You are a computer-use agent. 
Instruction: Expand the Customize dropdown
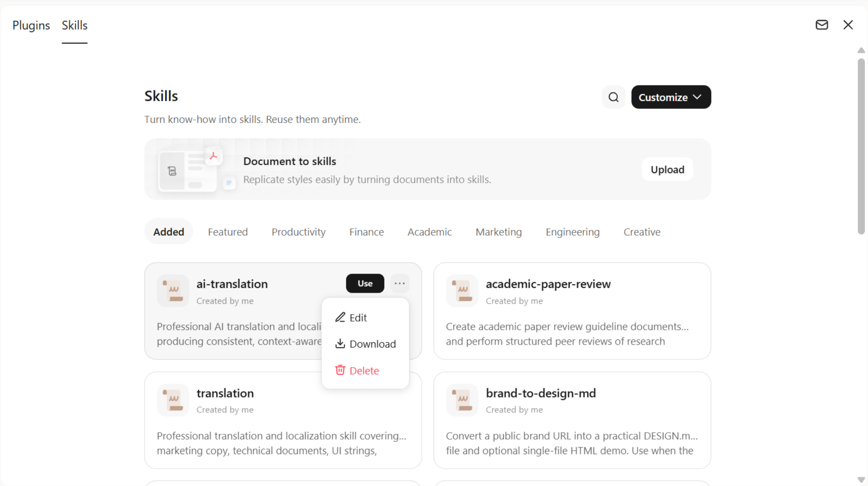coord(671,97)
